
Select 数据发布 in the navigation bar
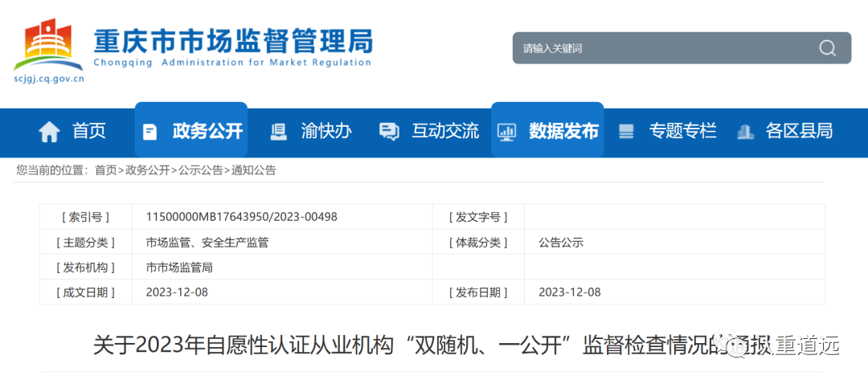click(x=563, y=131)
